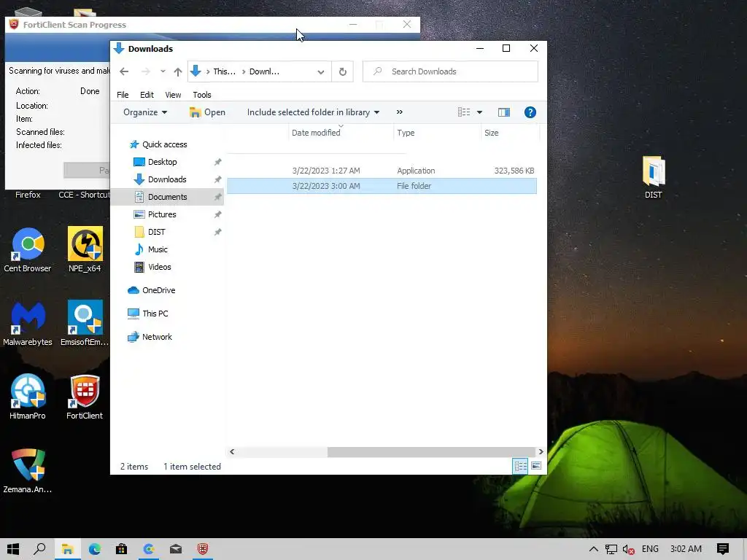Click the change view icon

pos(464,112)
